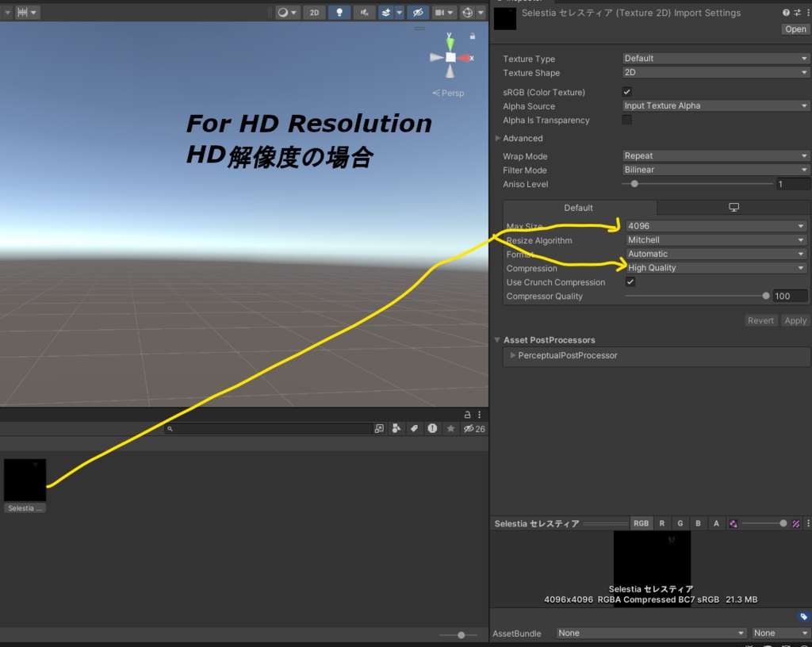Toggle the Alpha Is Transparency checkbox
This screenshot has height=647, width=812.
(x=626, y=120)
